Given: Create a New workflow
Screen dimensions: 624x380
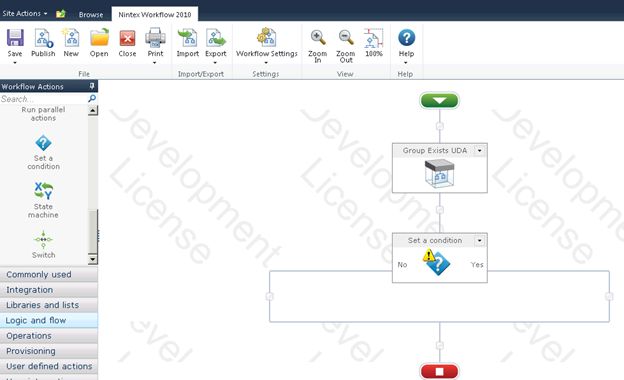Looking at the screenshot, I should click(x=71, y=43).
